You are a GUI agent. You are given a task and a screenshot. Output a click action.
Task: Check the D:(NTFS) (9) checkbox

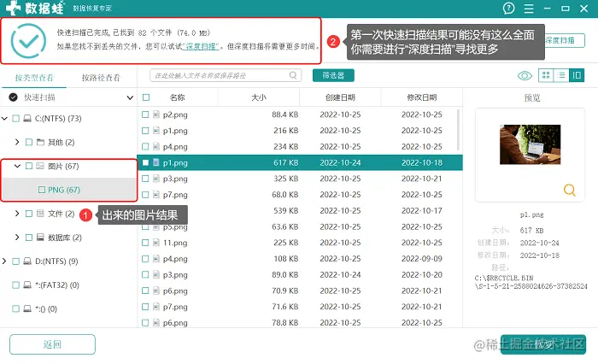pos(15,261)
